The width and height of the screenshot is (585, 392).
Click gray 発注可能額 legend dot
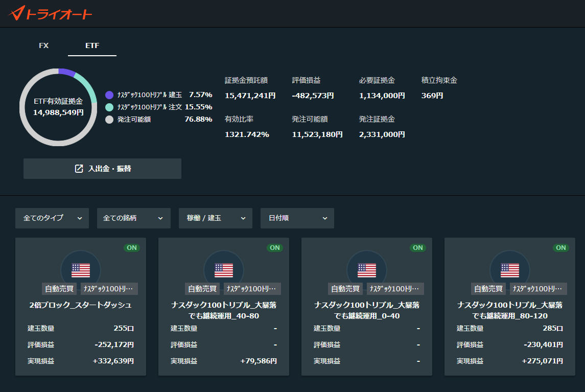coord(109,120)
